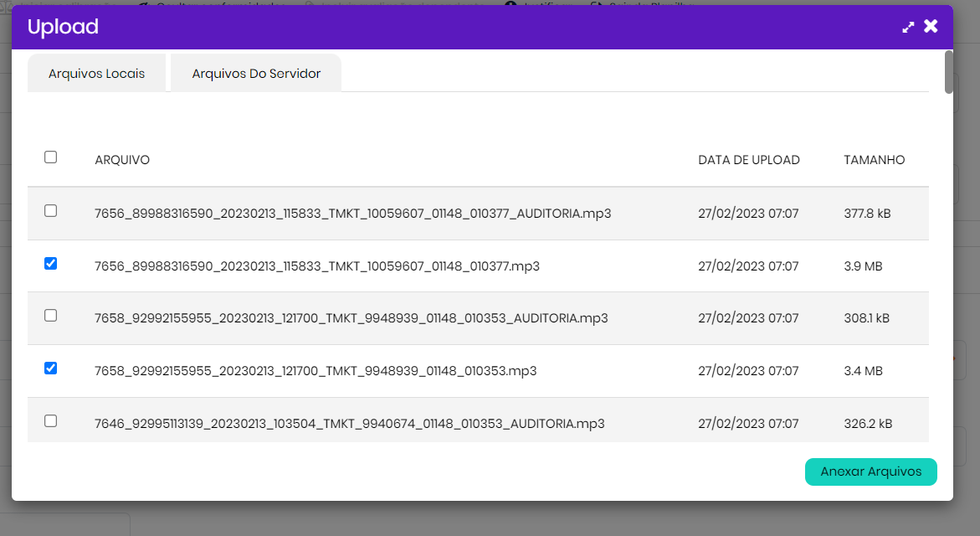Click the TAMANHO column header
This screenshot has height=536, width=980.
[874, 160]
